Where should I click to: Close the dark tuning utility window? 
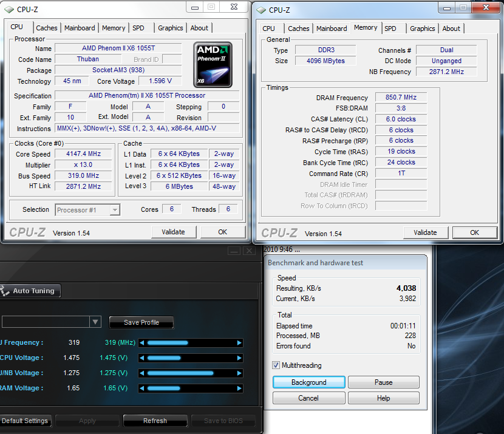click(x=249, y=251)
